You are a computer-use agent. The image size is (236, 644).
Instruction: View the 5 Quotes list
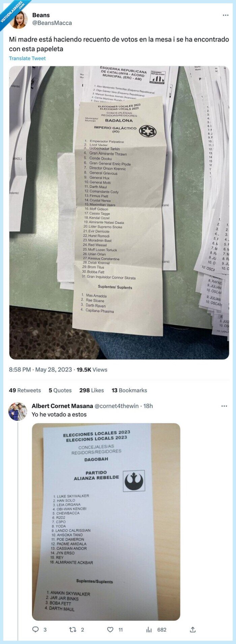pos(60,390)
